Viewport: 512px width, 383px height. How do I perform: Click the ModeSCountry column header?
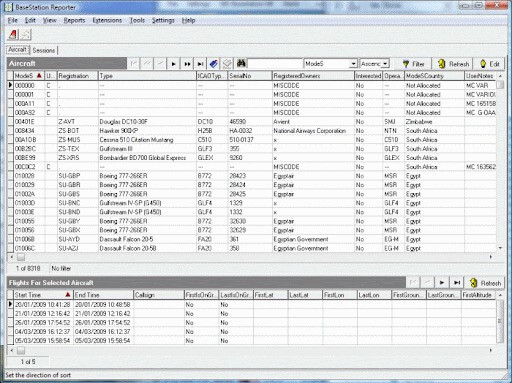[x=434, y=76]
